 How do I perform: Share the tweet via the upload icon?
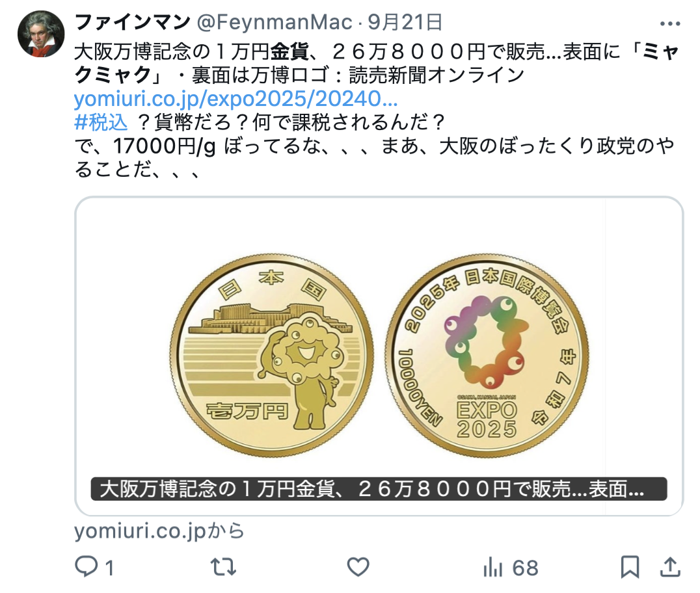[x=670, y=567]
